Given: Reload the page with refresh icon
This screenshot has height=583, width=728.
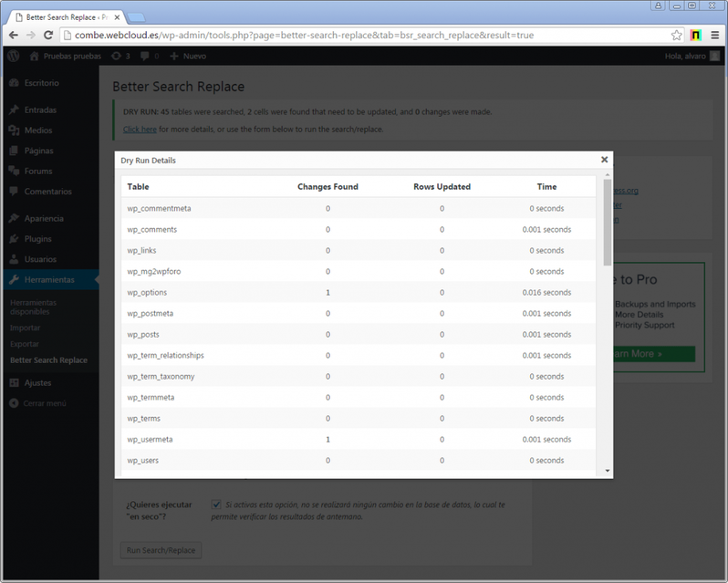Looking at the screenshot, I should click(48, 36).
